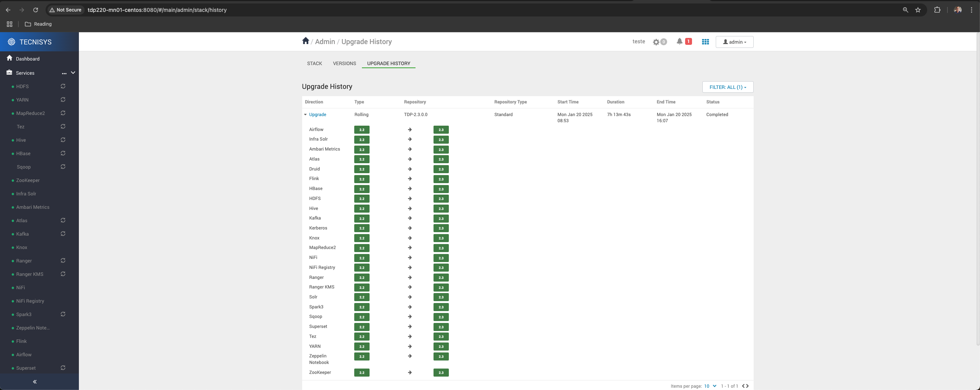Click Ranger KMS restart-required refresh icon
Image resolution: width=980 pixels, height=390 pixels.
click(63, 274)
